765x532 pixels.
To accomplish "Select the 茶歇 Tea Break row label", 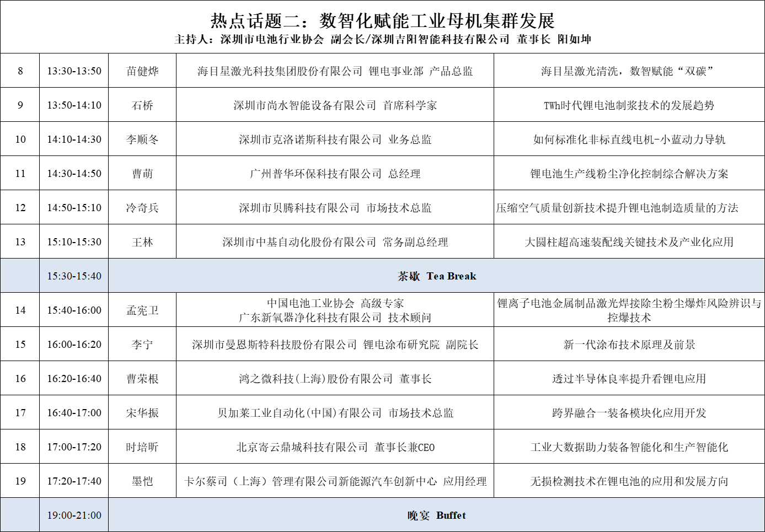I will (437, 276).
